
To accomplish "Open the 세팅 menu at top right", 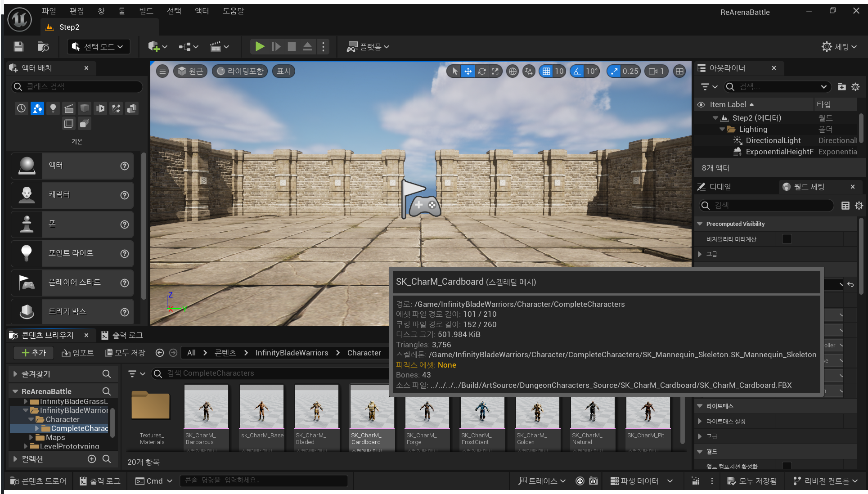I will click(839, 47).
